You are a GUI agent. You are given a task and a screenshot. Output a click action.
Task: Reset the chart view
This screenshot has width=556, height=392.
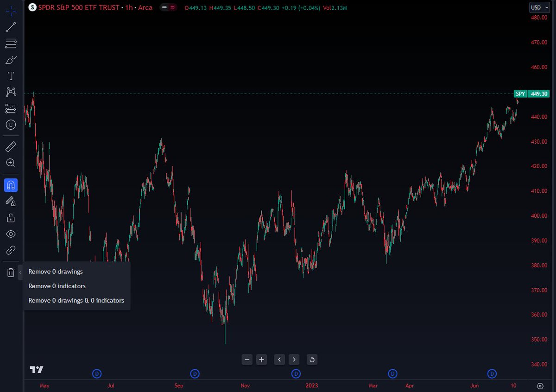pos(312,359)
